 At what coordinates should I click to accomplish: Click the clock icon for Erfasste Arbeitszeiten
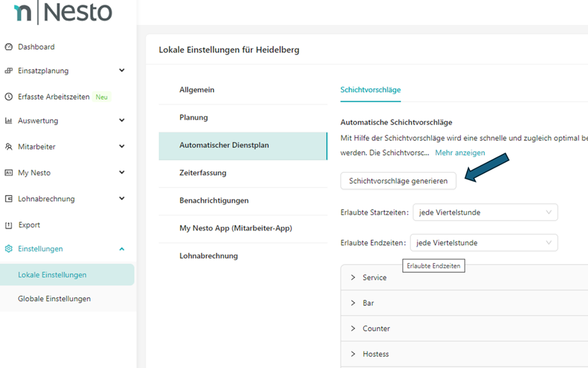(x=8, y=97)
